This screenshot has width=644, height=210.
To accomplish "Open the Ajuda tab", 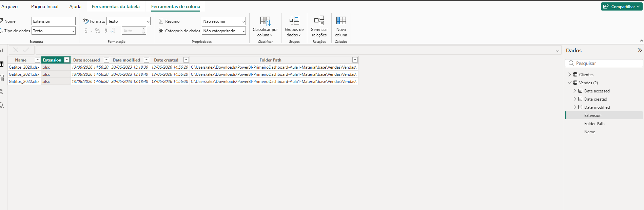I will coord(75,6).
